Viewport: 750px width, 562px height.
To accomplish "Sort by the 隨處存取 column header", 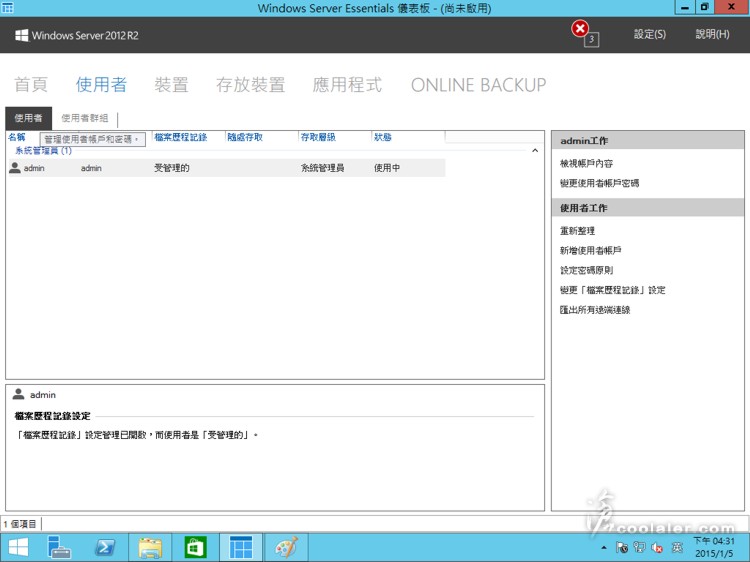I will click(245, 137).
